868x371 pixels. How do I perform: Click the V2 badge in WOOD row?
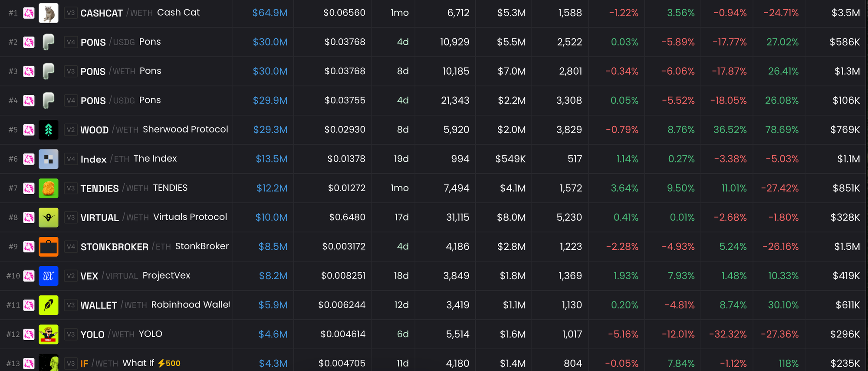click(x=71, y=129)
